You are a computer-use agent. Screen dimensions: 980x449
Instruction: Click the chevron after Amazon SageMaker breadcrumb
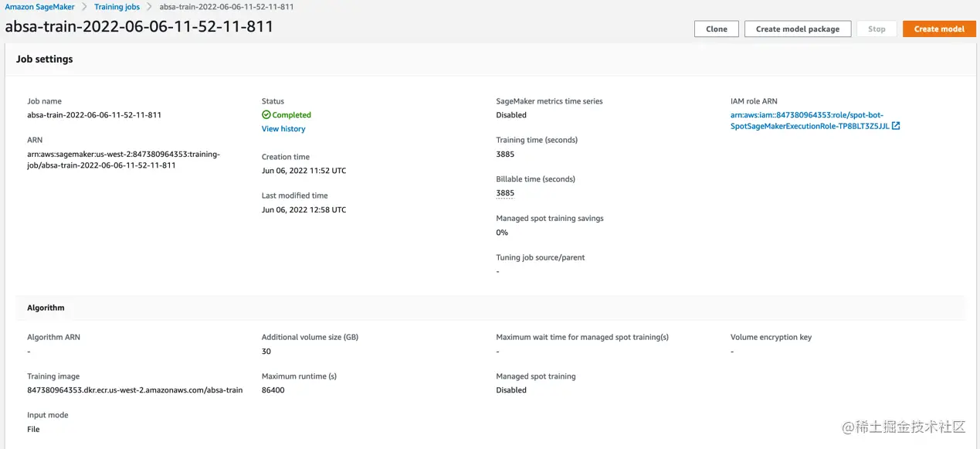[x=84, y=7]
